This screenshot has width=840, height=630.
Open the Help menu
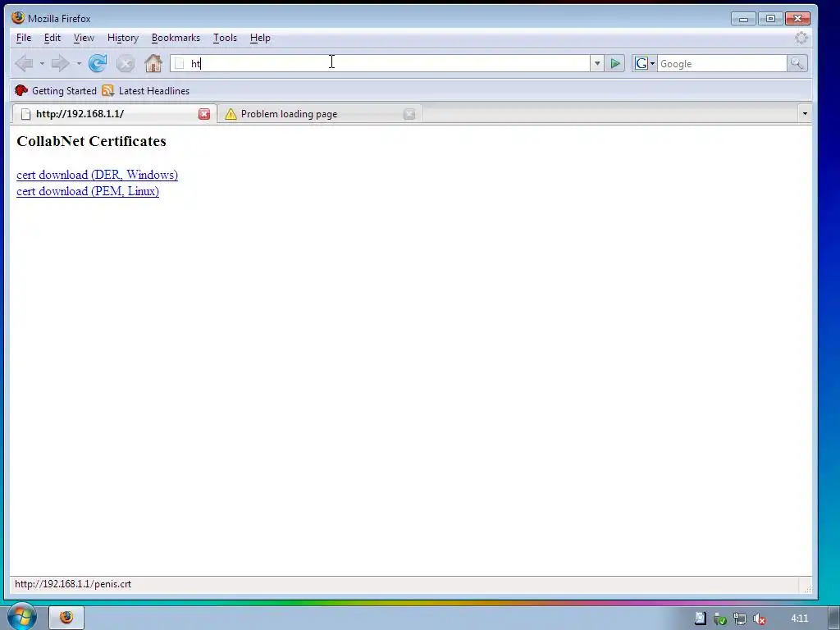[x=260, y=38]
